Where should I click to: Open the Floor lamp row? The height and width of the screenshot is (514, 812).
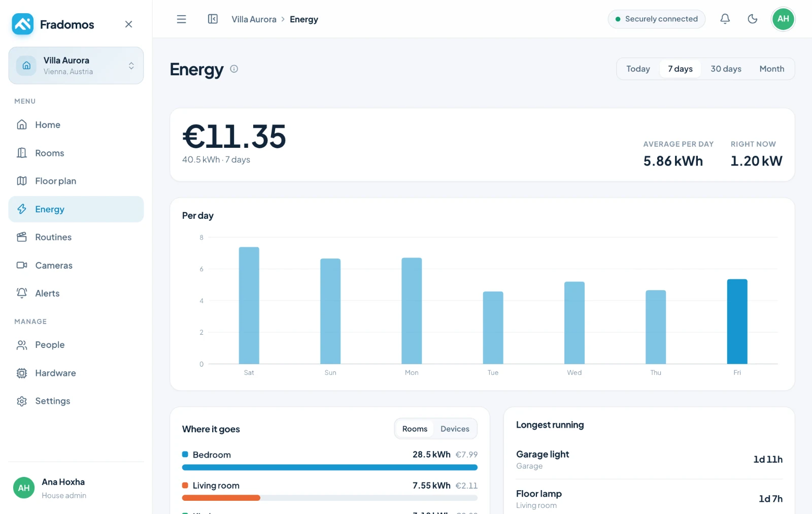pyautogui.click(x=649, y=499)
